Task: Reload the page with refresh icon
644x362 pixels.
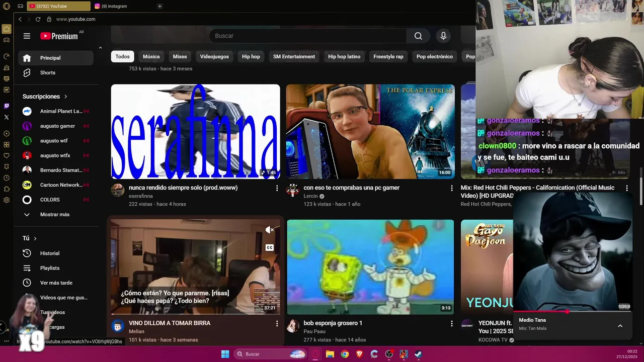Action: (38, 19)
